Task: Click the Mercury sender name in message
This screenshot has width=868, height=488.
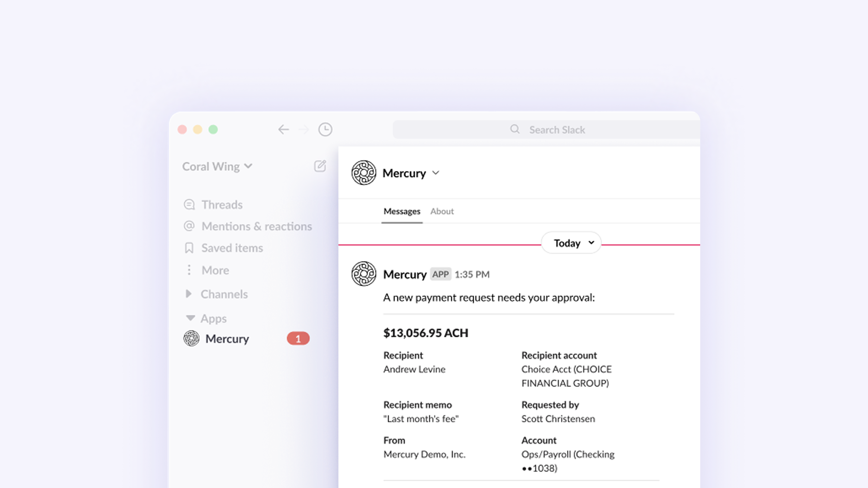Action: (405, 275)
